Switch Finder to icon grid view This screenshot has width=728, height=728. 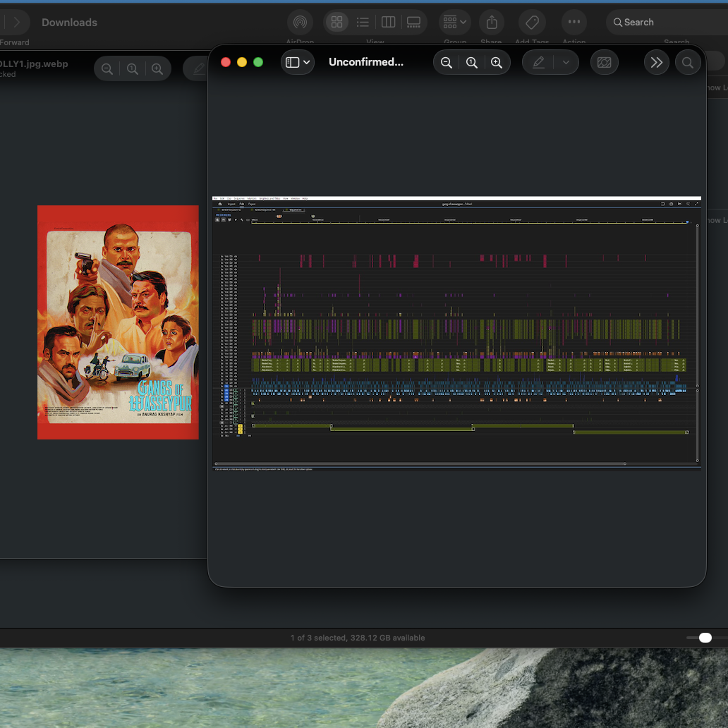[337, 23]
